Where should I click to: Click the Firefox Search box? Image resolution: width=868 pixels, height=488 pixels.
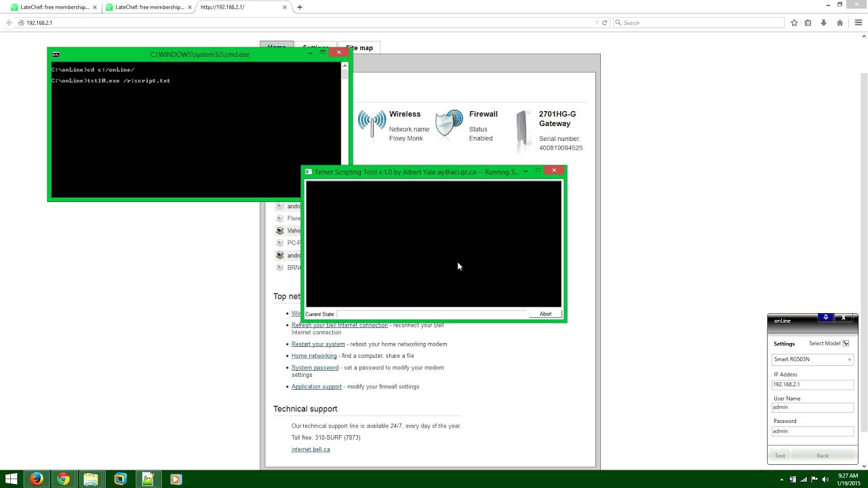click(698, 22)
